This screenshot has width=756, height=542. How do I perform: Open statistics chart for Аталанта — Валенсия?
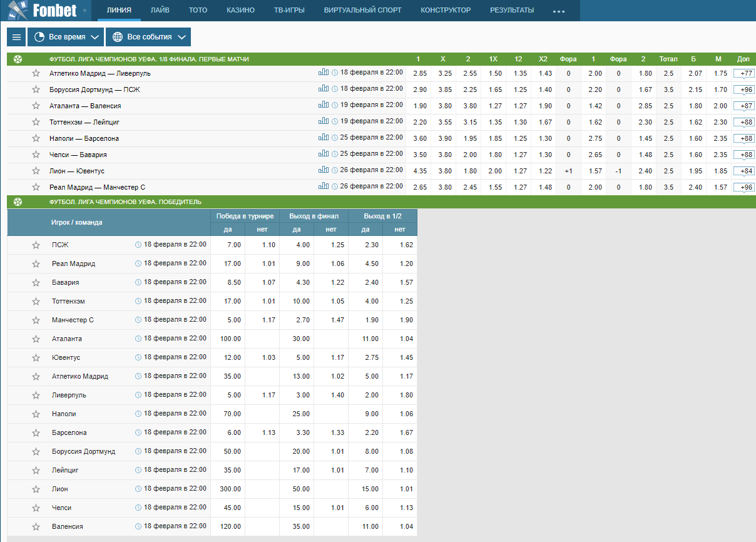point(324,105)
